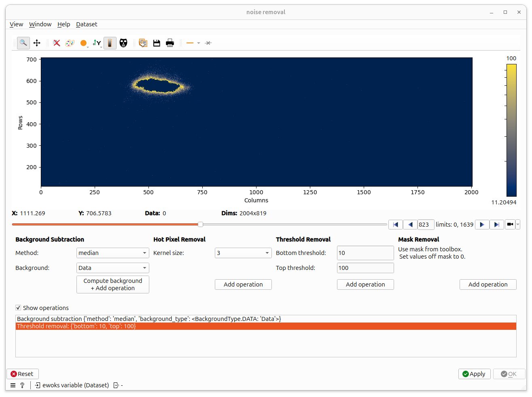Screen dimensions: 532x397
Task: Click the Top threshold input field
Action: click(x=365, y=268)
